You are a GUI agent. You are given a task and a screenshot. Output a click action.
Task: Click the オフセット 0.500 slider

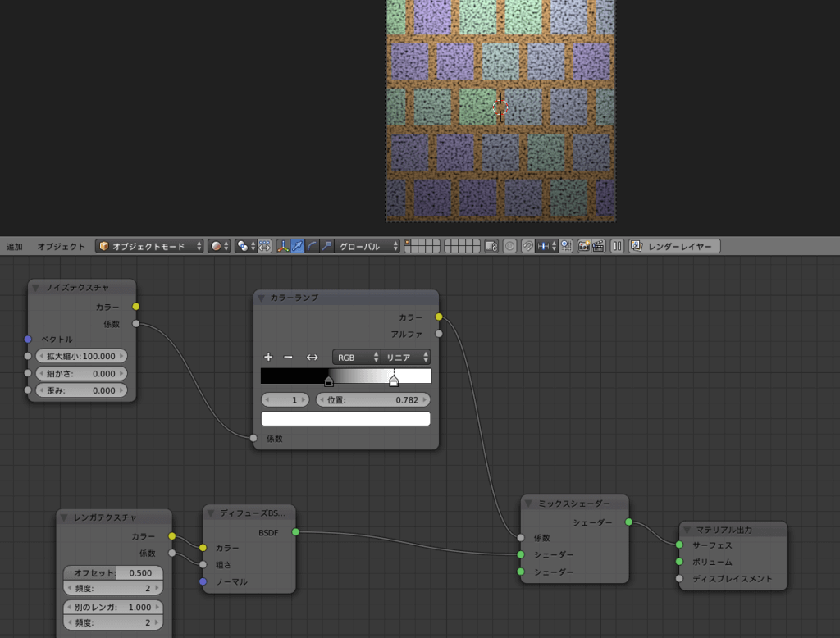point(113,572)
